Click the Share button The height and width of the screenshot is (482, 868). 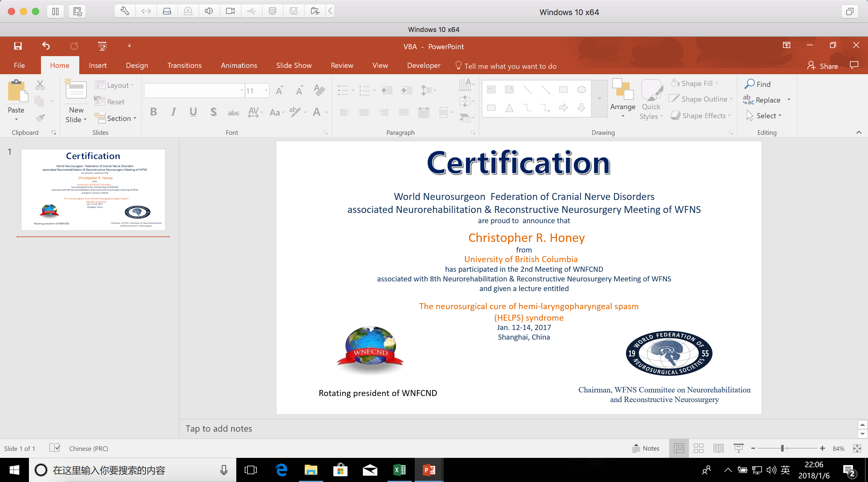click(x=822, y=66)
